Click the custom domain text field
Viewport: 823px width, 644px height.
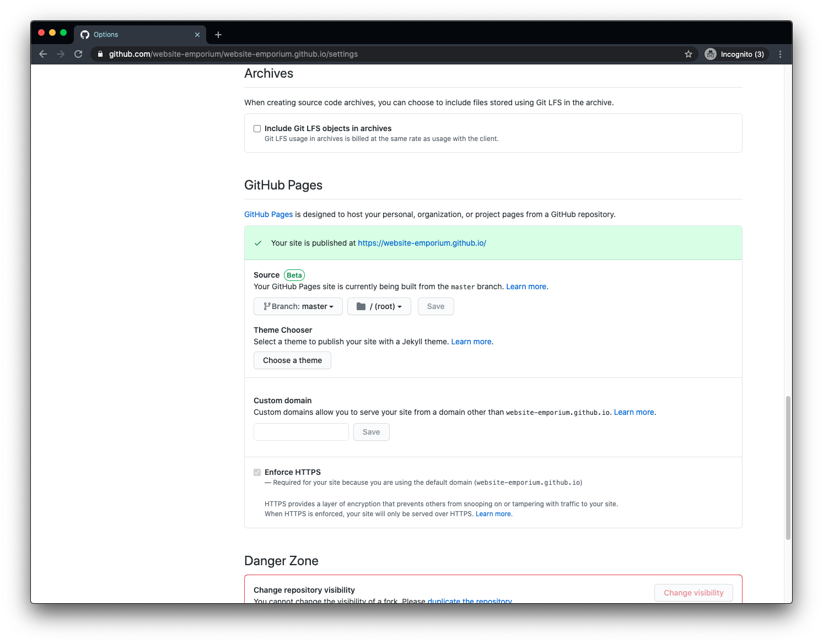coord(301,432)
